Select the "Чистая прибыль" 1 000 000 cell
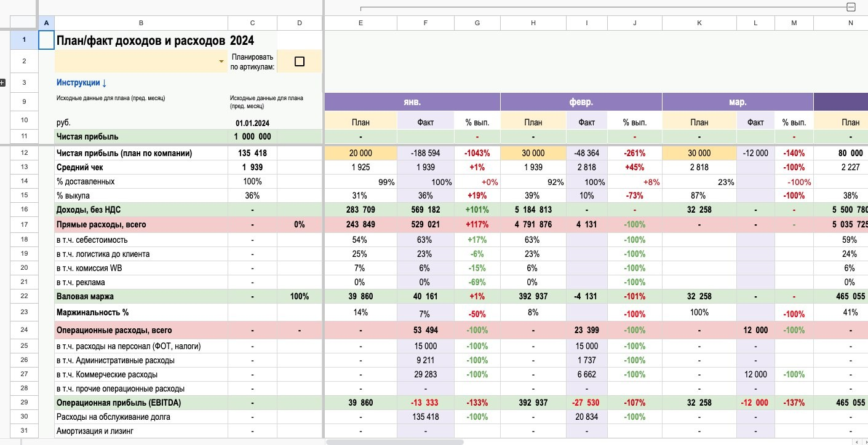Image resolution: width=868 pixels, height=445 pixels. point(252,136)
